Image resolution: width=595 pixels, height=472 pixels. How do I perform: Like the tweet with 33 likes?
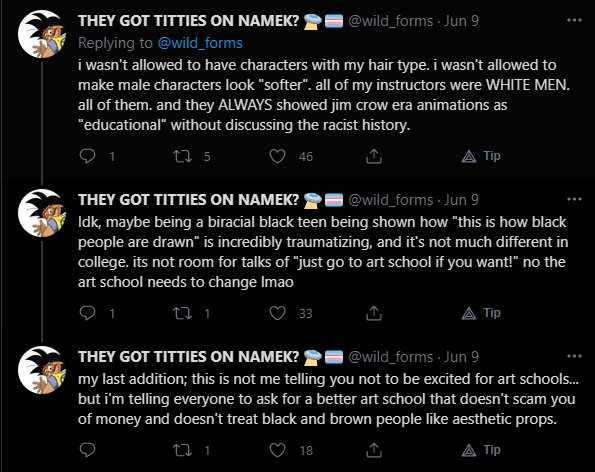point(277,313)
